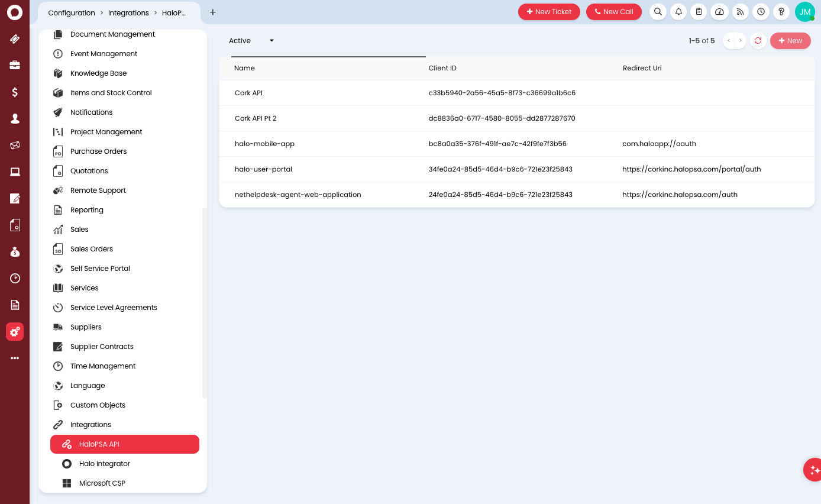Open the Cork API row

(517, 93)
